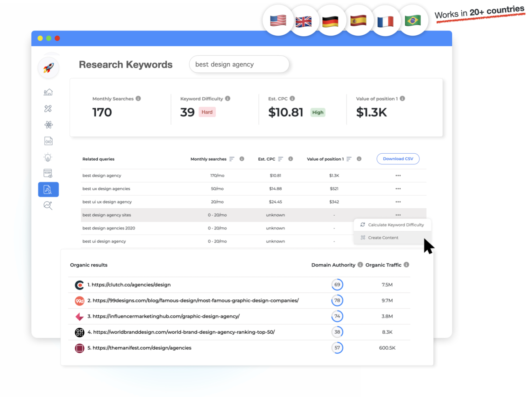Sort by Value of position 1 column

pos(349,159)
